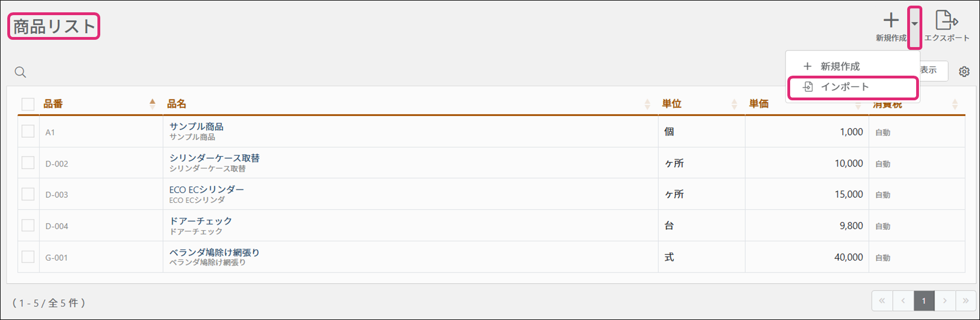Open the settings gear icon
Screen dimensions: 980x320
click(x=964, y=72)
